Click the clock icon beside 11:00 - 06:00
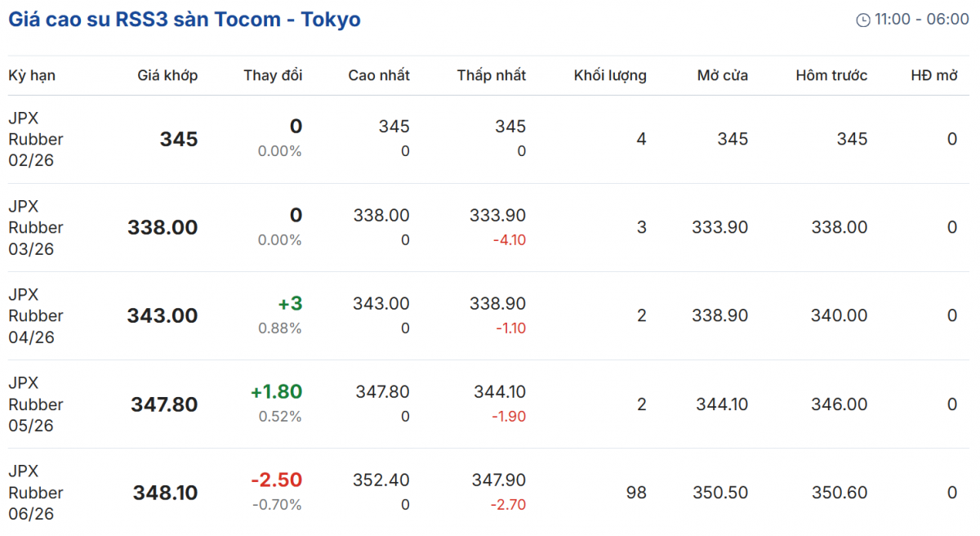980x536 pixels. 863,20
